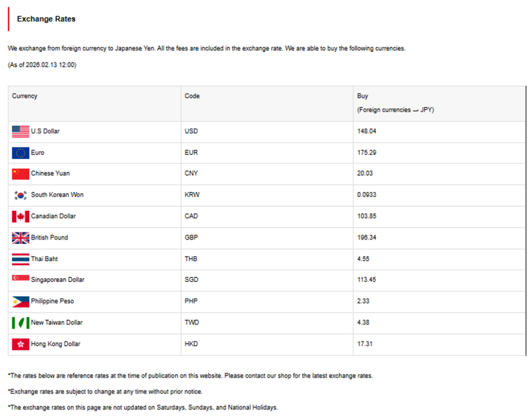
Task: Click the South Korean flag icon
Action: click(21, 195)
